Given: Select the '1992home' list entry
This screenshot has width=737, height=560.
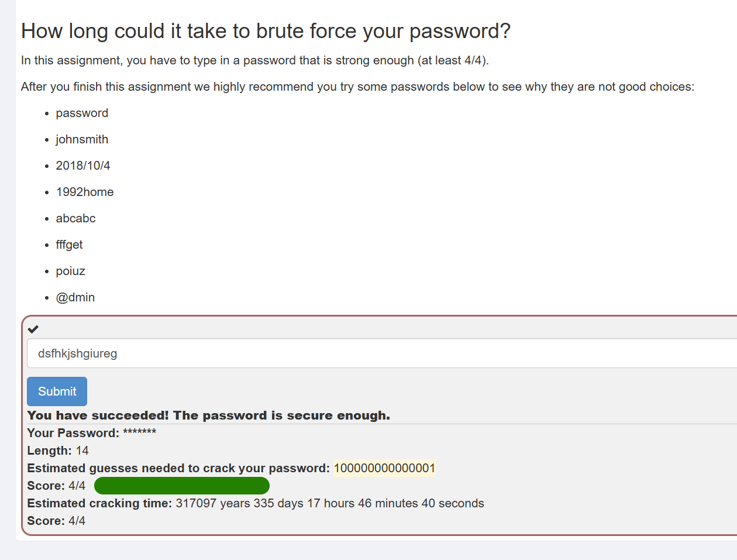Looking at the screenshot, I should [85, 192].
